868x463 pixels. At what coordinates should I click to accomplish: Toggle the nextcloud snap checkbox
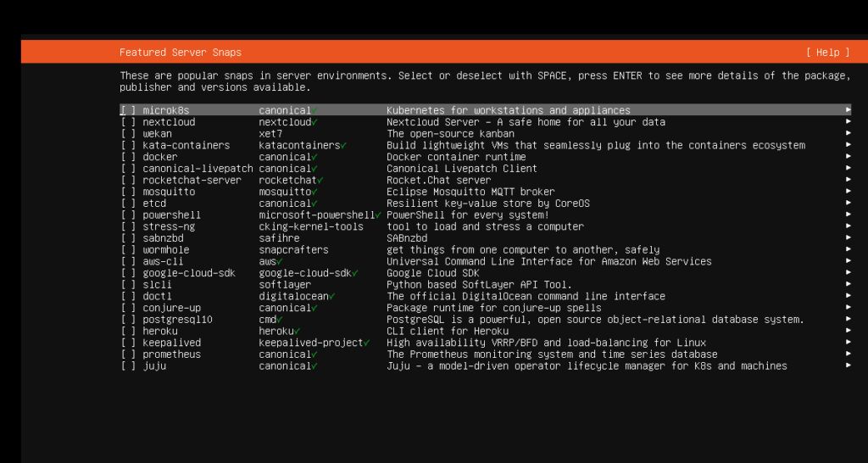click(x=128, y=122)
